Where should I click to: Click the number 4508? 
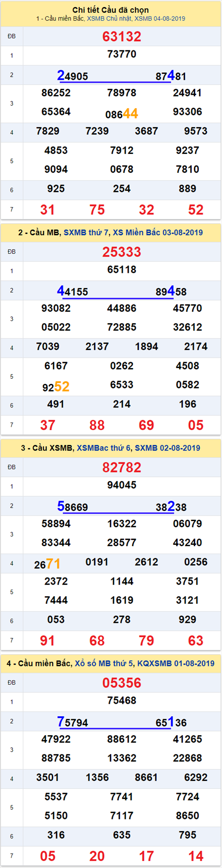pyautogui.click(x=187, y=366)
